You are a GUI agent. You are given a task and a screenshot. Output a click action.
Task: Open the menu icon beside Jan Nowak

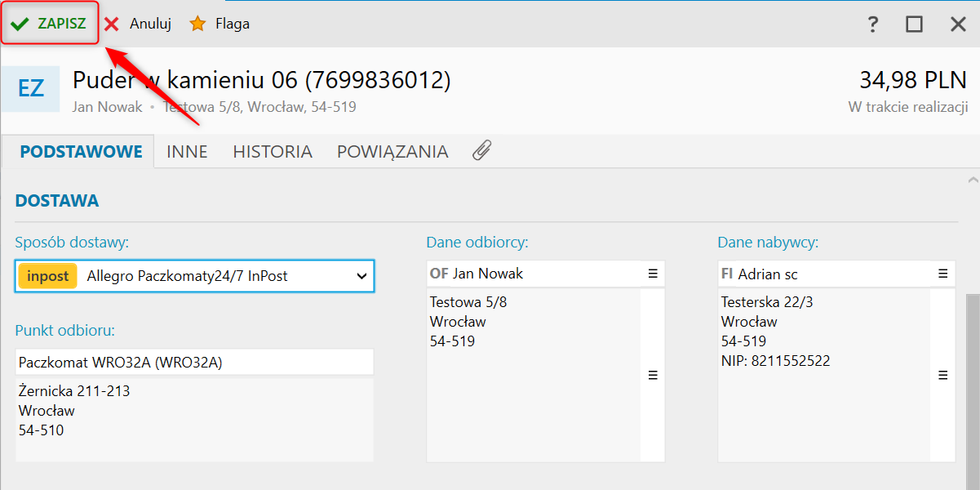(653, 274)
